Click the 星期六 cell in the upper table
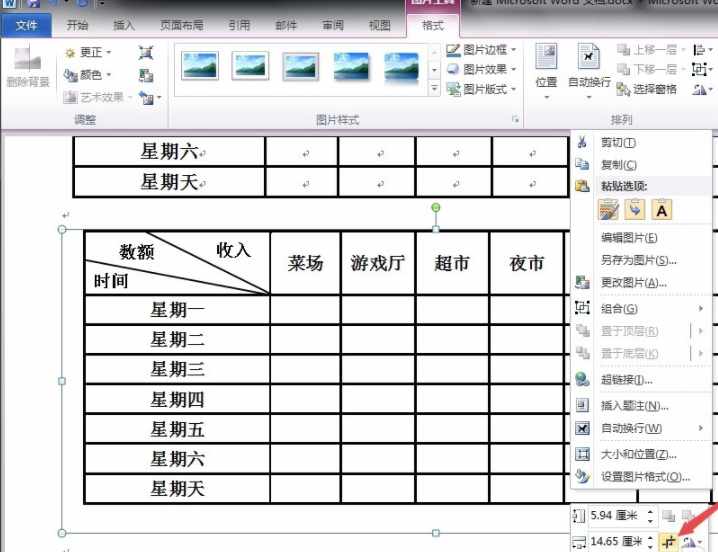 click(x=169, y=152)
